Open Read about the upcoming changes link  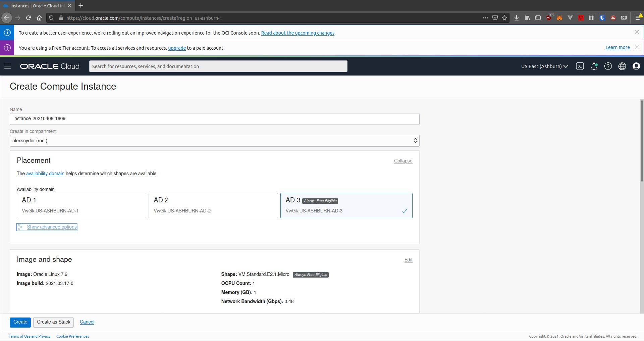(x=298, y=33)
